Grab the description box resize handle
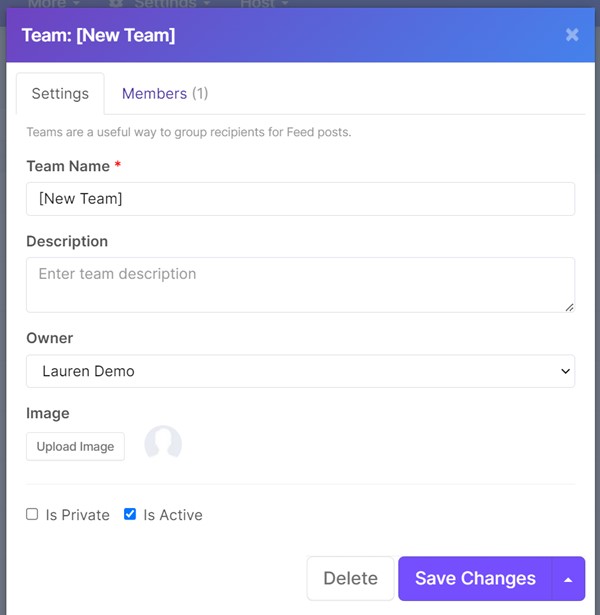Screen dimensions: 600x615 (x=569, y=307)
